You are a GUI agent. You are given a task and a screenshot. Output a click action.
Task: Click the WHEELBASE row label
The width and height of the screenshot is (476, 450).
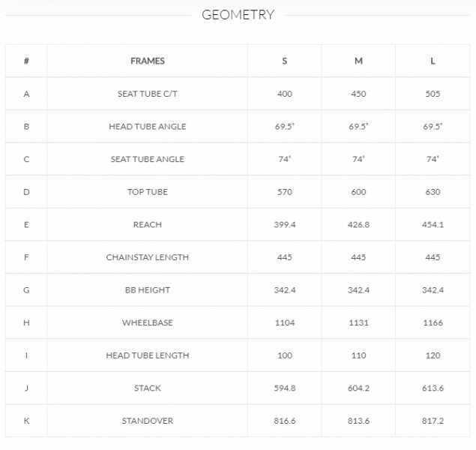point(147,322)
